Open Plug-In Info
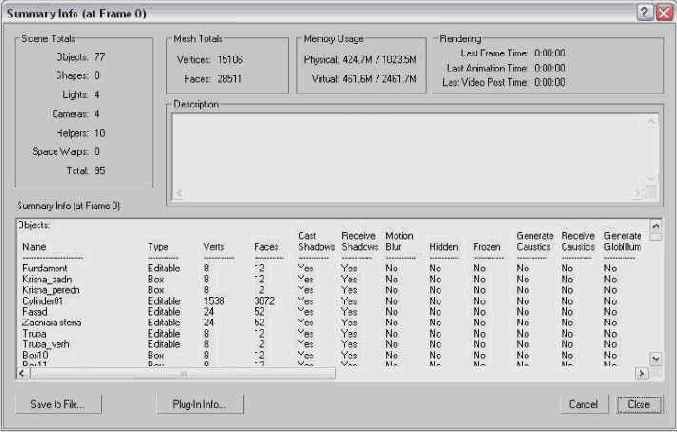677x432 pixels. (x=199, y=404)
